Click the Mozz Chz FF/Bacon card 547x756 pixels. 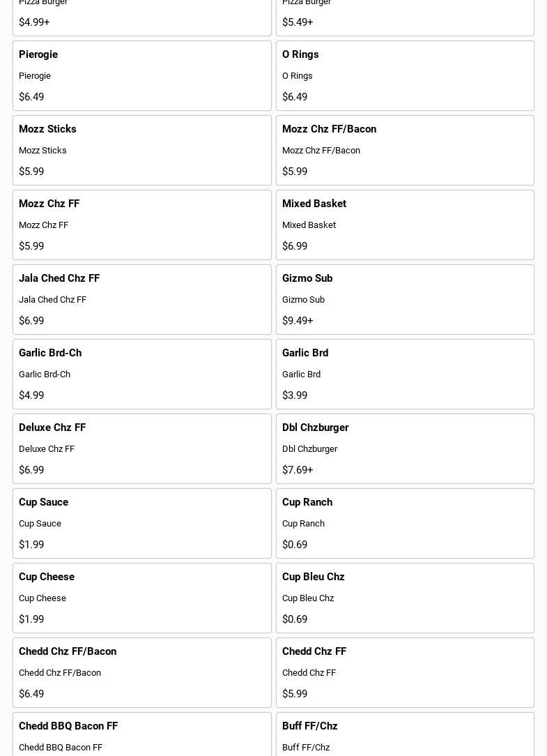click(405, 150)
